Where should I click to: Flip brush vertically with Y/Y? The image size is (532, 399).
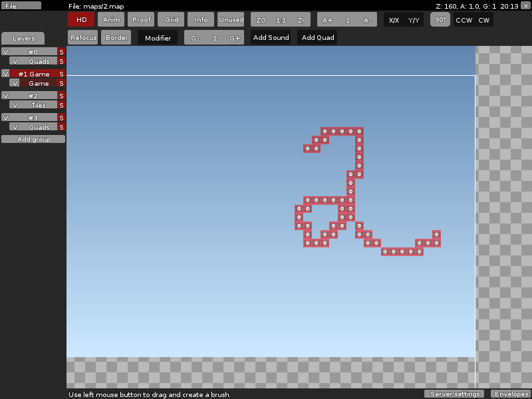click(414, 20)
